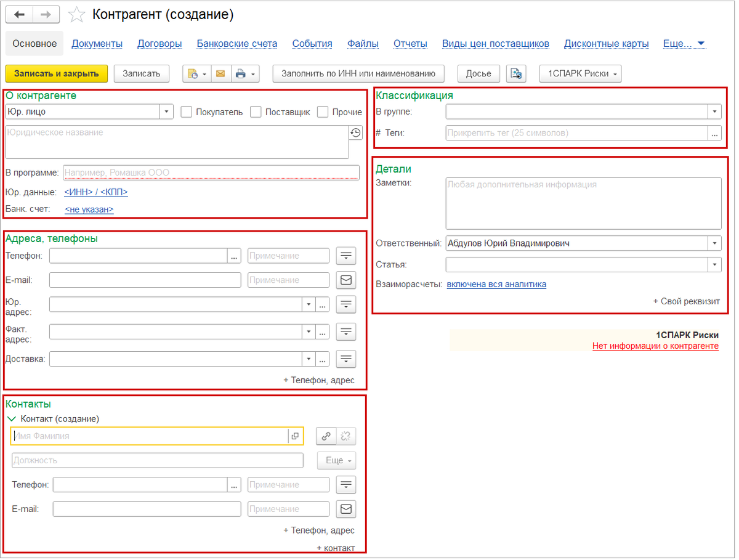This screenshot has width=739, height=560.
Task: Click Нет информации о контрагенте link
Action: click(x=656, y=346)
